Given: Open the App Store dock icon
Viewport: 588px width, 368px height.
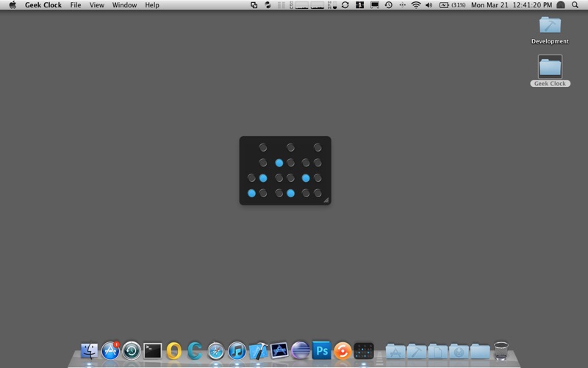Looking at the screenshot, I should click(111, 351).
